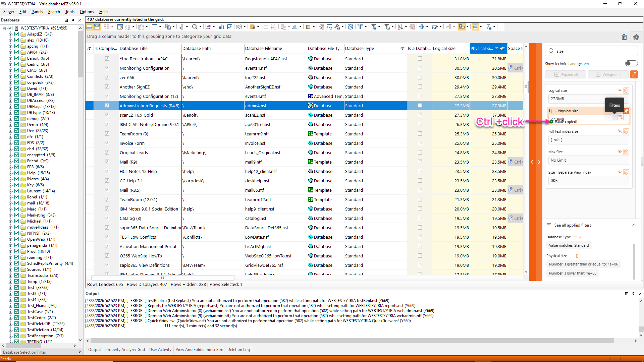Toggle visibility eye for Max Size field
The width and height of the screenshot is (644, 362).
coord(620,152)
